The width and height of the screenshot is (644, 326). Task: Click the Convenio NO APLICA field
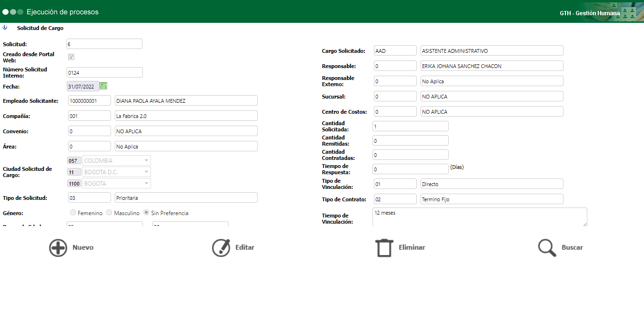tap(186, 131)
